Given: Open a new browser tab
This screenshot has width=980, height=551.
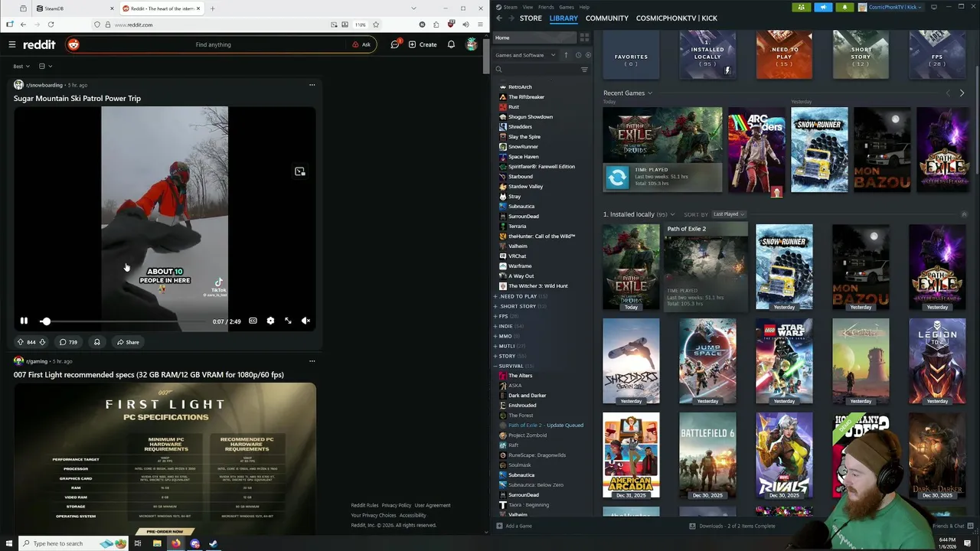Looking at the screenshot, I should pos(212,8).
